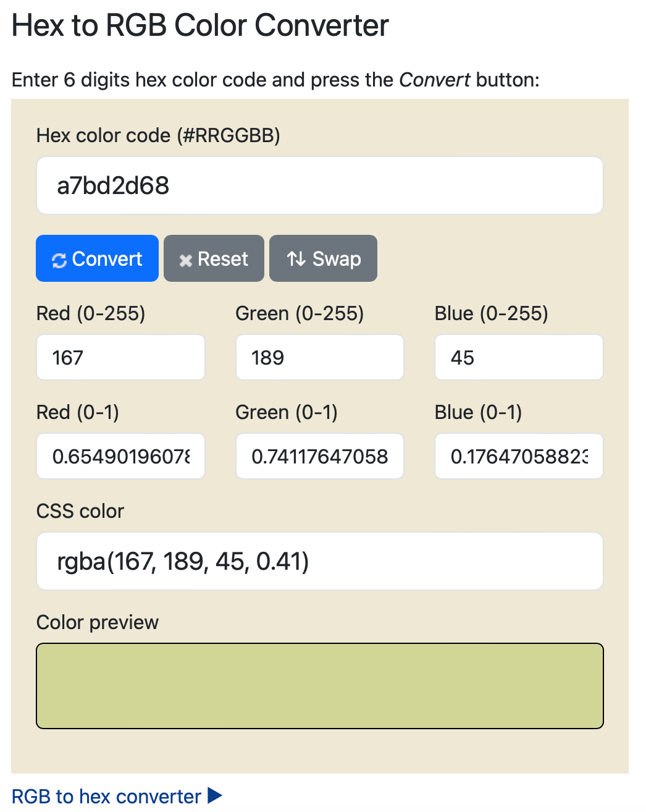
Task: Click the Blue (0-1) value field
Action: pos(519,456)
